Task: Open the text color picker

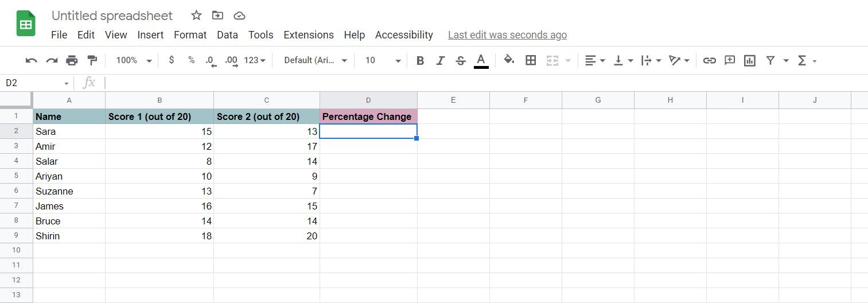Action: 481,60
